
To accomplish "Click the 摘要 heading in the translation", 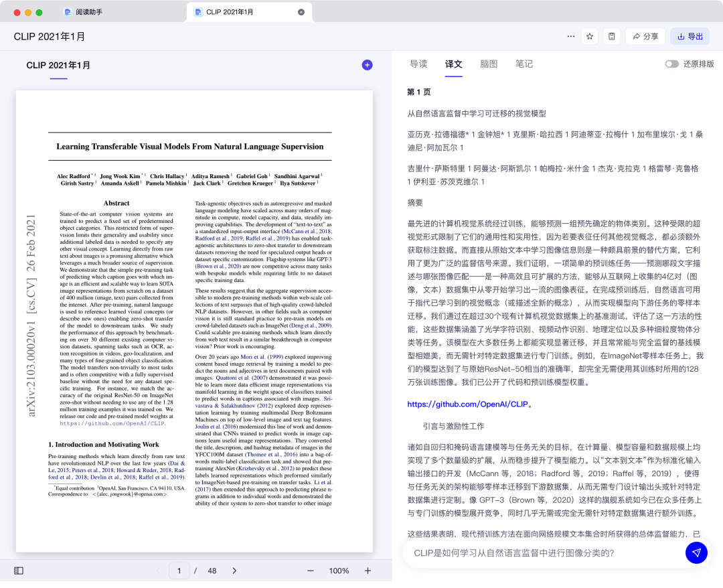I will coord(415,202).
